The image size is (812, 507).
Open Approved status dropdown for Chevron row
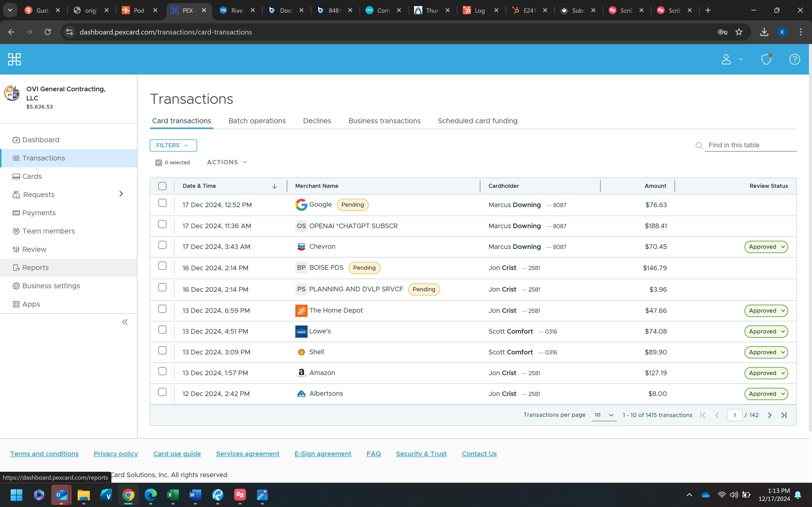[x=766, y=247]
